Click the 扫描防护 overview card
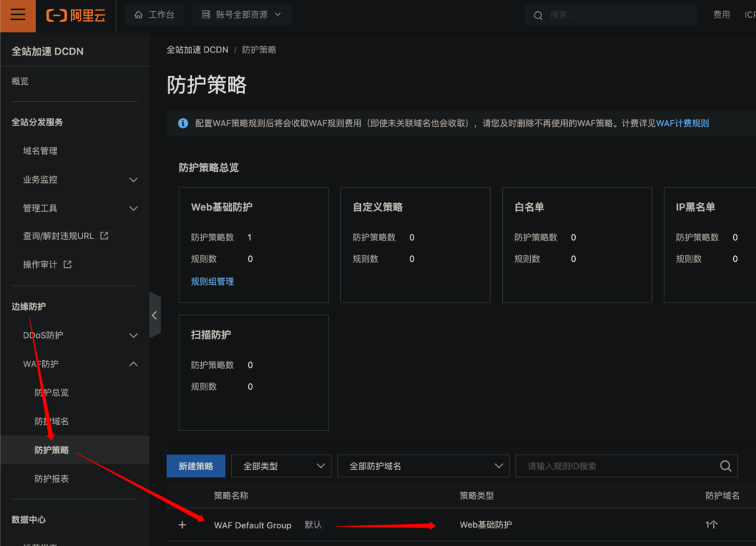This screenshot has width=756, height=546. pos(254,373)
